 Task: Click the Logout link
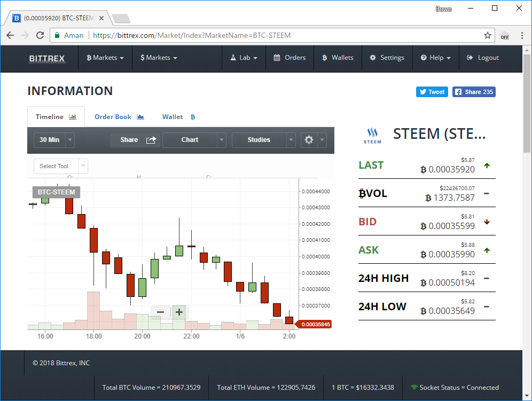(x=483, y=58)
